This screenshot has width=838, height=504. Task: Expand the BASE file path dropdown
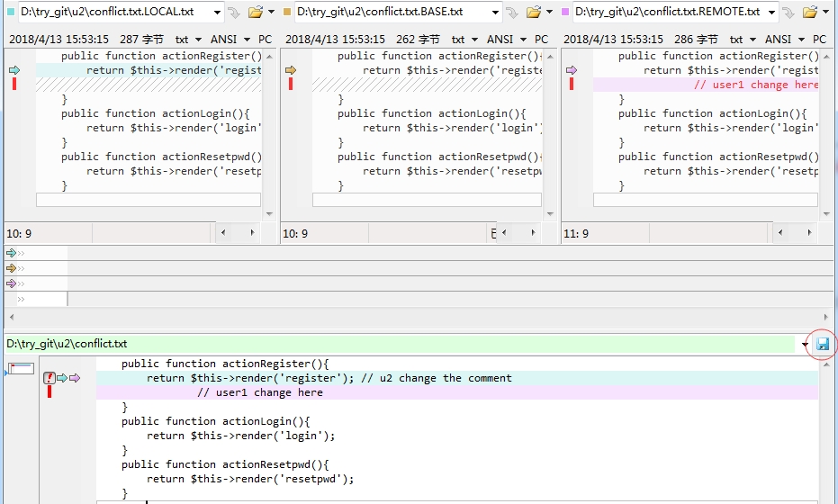pyautogui.click(x=495, y=12)
